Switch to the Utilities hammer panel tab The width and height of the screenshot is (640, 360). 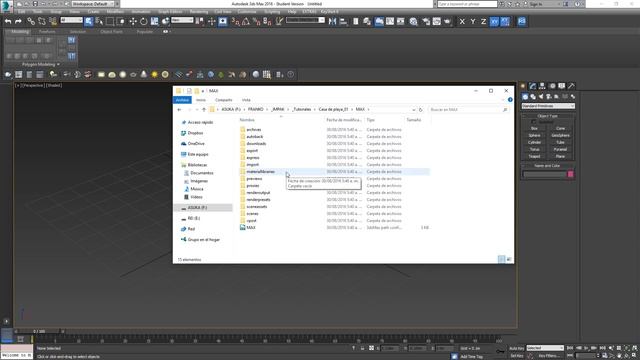(571, 86)
